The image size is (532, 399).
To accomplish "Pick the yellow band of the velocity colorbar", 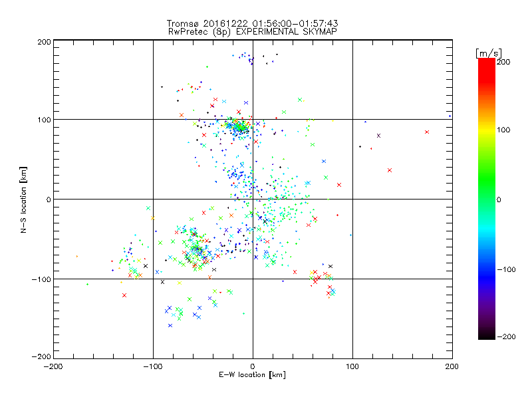I will click(x=487, y=130).
